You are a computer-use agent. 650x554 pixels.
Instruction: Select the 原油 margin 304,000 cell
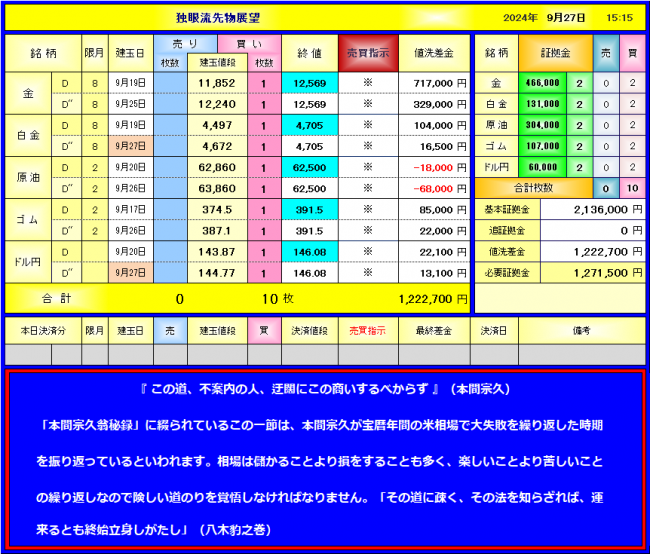click(x=543, y=125)
